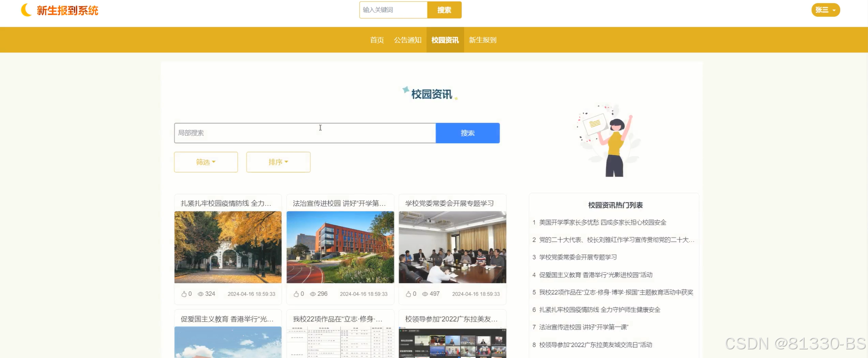Open hot list item 3 学校党委常委会开展专题学习
The image size is (868, 358).
click(578, 257)
